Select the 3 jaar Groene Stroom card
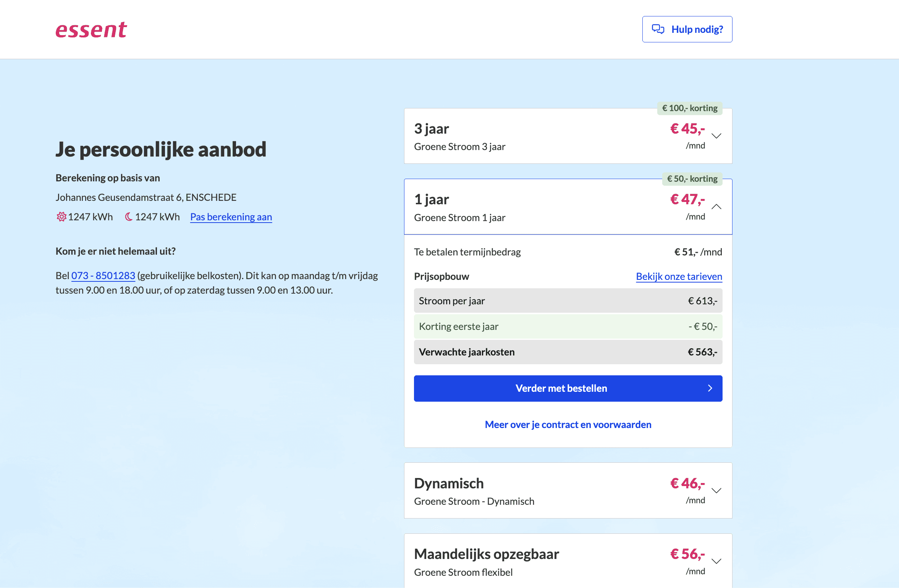 tap(535, 136)
